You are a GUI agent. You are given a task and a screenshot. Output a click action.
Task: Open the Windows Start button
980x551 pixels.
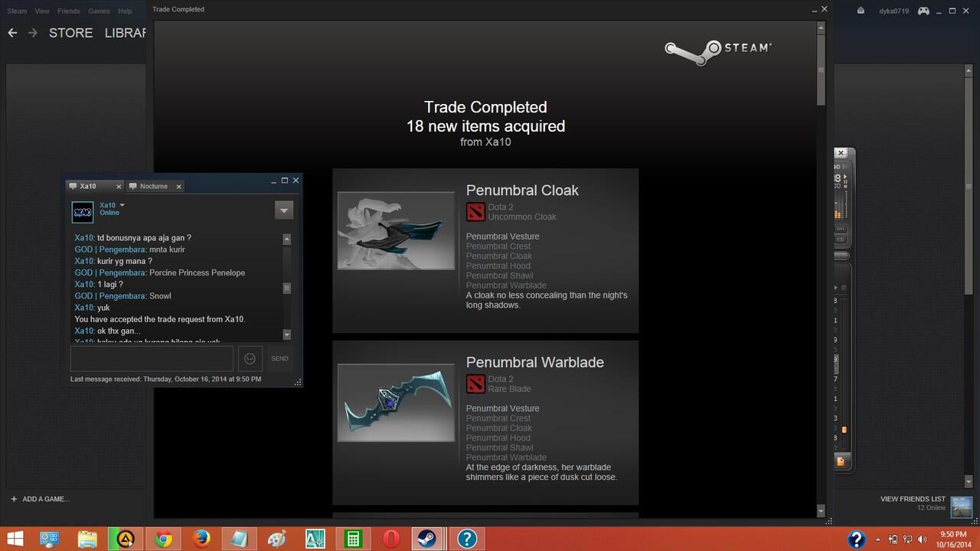(x=14, y=539)
